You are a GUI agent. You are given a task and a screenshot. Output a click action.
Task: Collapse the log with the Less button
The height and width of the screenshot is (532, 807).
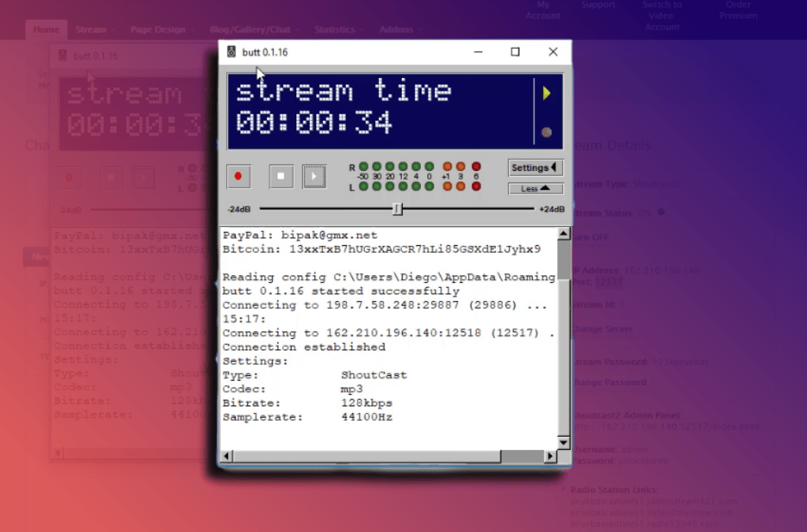(535, 188)
